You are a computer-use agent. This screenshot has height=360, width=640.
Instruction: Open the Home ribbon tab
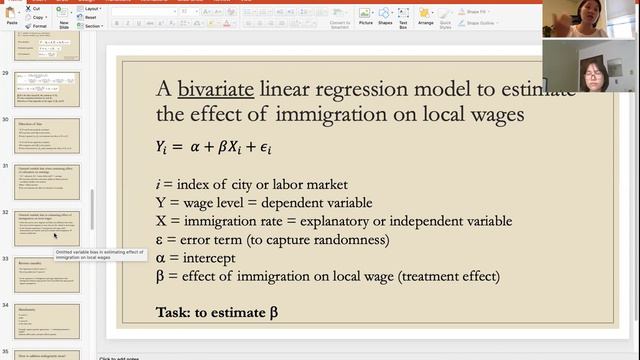(15, 1)
